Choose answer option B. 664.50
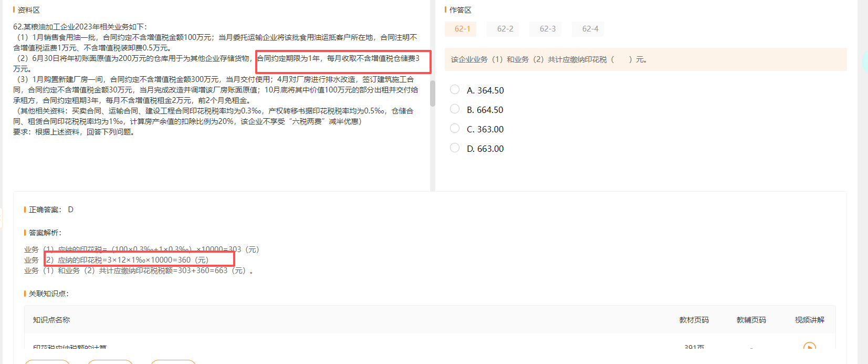 [455, 109]
